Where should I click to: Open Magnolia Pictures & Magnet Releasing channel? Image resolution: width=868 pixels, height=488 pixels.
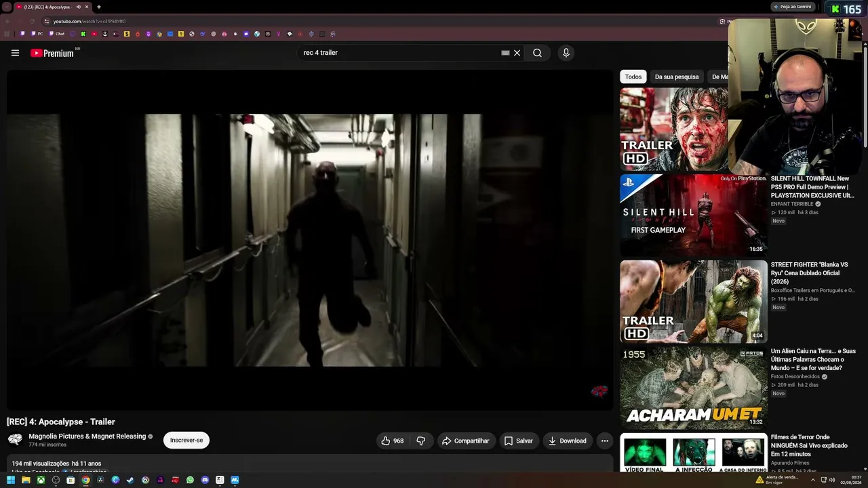(87, 436)
